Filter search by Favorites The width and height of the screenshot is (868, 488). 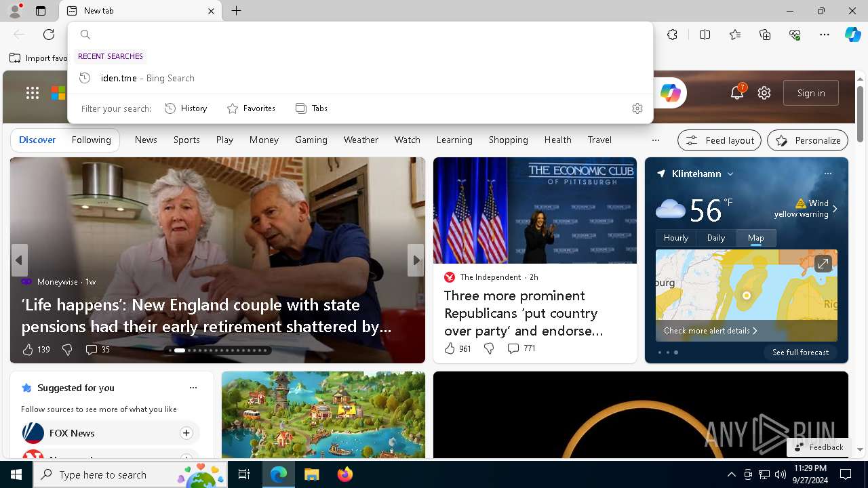coord(251,108)
